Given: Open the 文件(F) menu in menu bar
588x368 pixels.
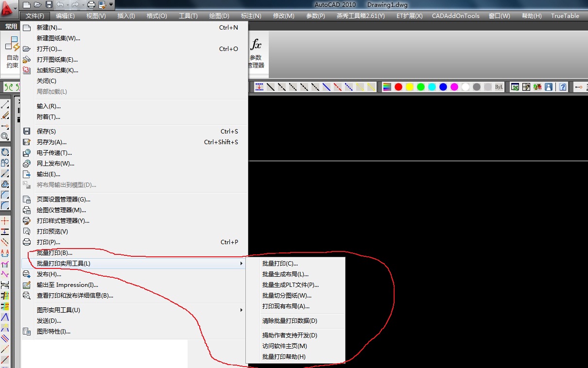Looking at the screenshot, I should (x=35, y=16).
